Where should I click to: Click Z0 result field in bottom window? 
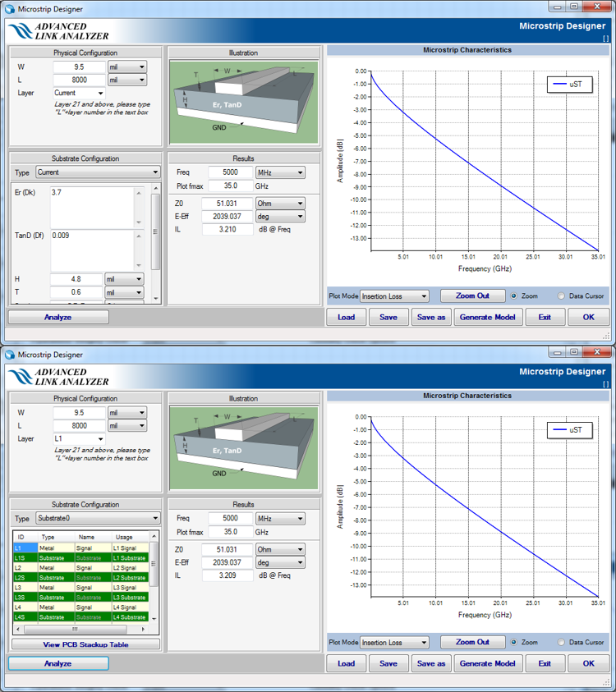click(227, 549)
